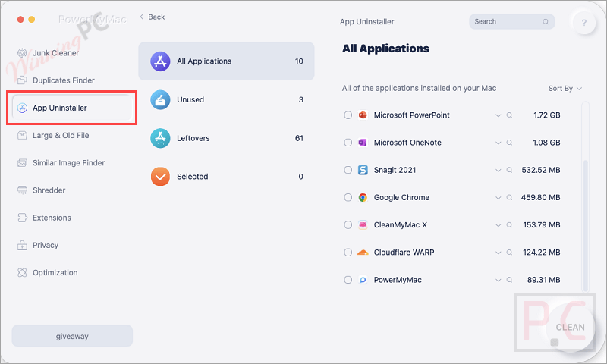Reveal CleanMyMac X with magnifier icon

pos(509,224)
